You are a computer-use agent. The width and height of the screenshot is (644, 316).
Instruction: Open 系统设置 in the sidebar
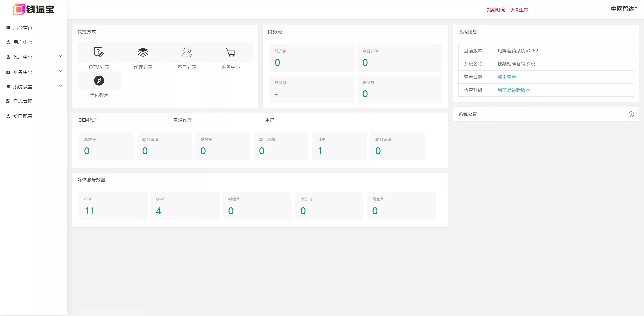tap(23, 87)
